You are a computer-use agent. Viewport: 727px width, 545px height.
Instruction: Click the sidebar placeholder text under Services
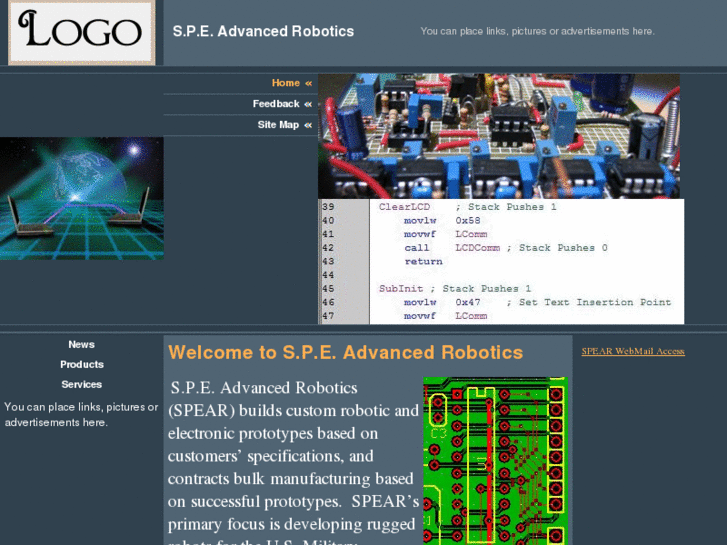click(81, 415)
